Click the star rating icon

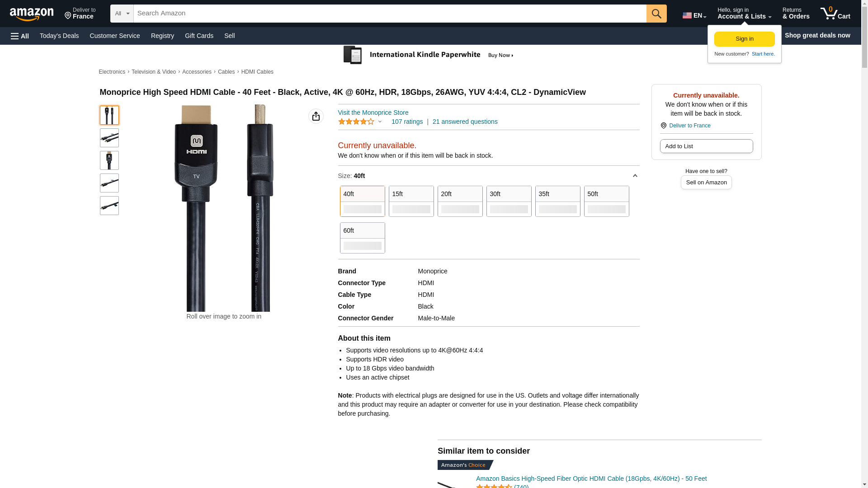pyautogui.click(x=356, y=122)
